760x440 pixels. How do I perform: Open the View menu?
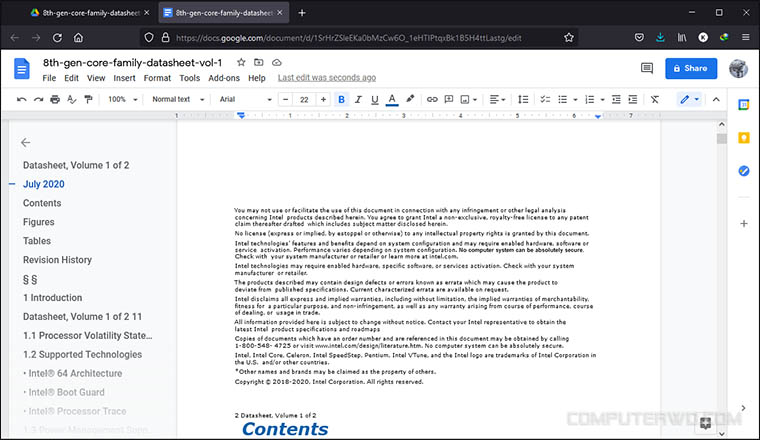(96, 78)
